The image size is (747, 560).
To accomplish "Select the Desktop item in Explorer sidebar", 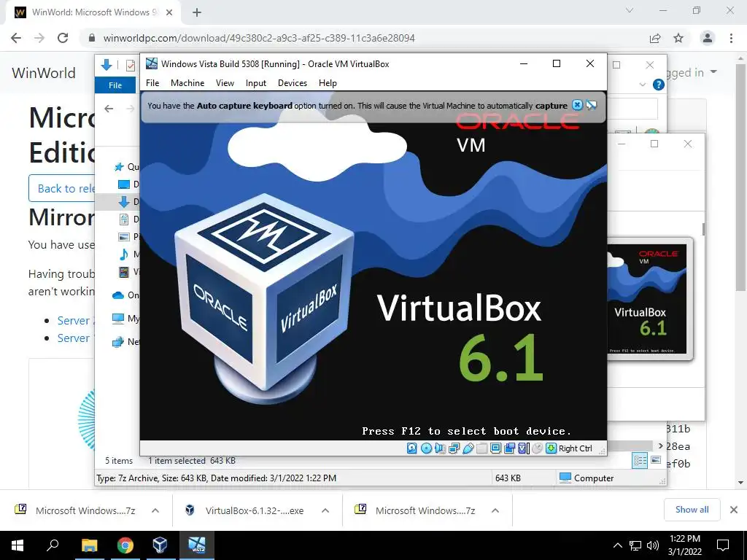I will click(124, 184).
